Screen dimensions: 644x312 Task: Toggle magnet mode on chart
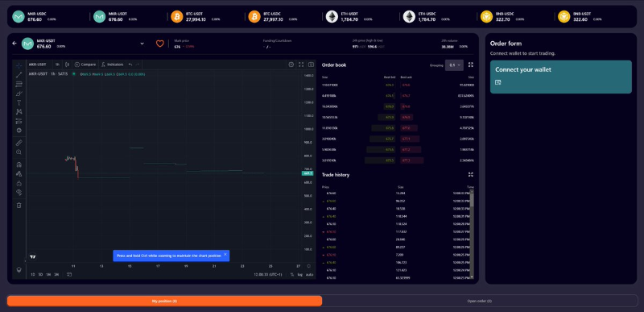[x=19, y=164]
